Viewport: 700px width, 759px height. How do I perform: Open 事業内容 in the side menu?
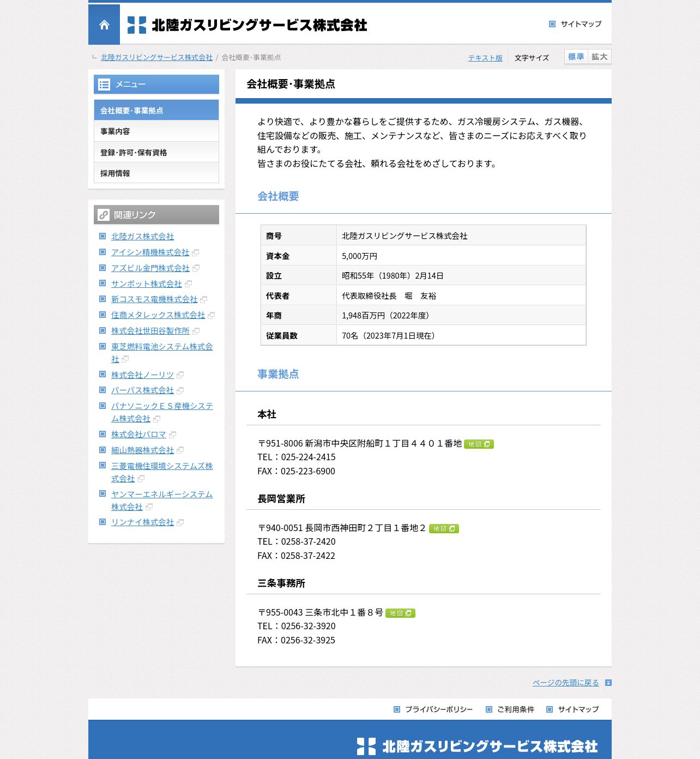156,131
